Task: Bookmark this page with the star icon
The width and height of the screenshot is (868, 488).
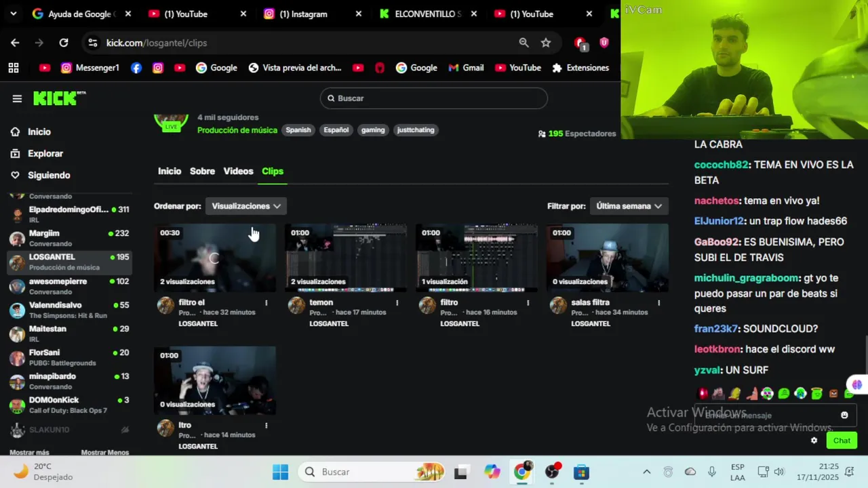Action: click(546, 43)
